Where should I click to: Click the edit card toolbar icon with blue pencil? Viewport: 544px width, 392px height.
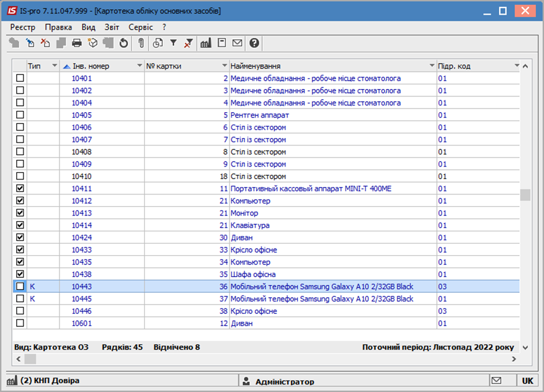(30, 43)
